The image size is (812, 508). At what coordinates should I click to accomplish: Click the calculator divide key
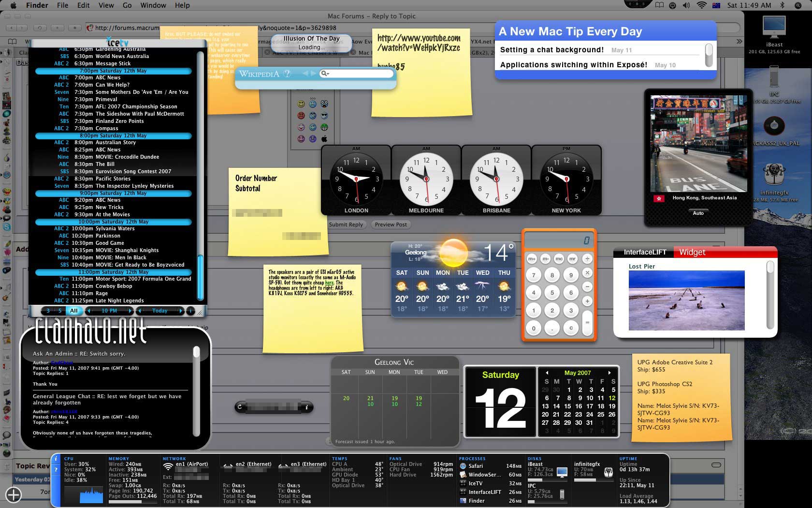point(587,259)
